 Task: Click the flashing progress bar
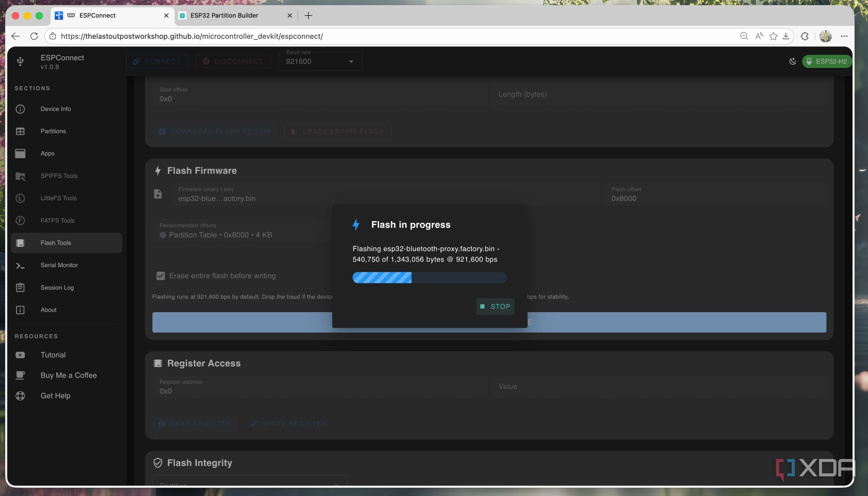[x=430, y=277]
